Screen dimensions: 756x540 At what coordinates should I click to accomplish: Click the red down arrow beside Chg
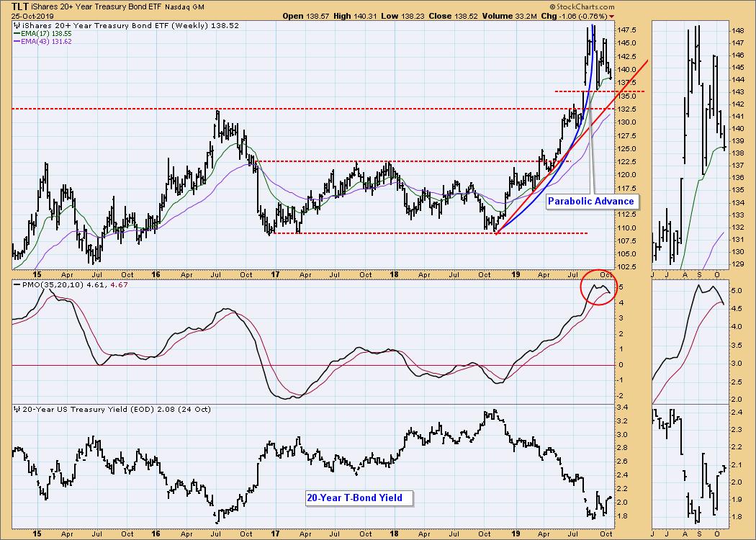[612, 17]
